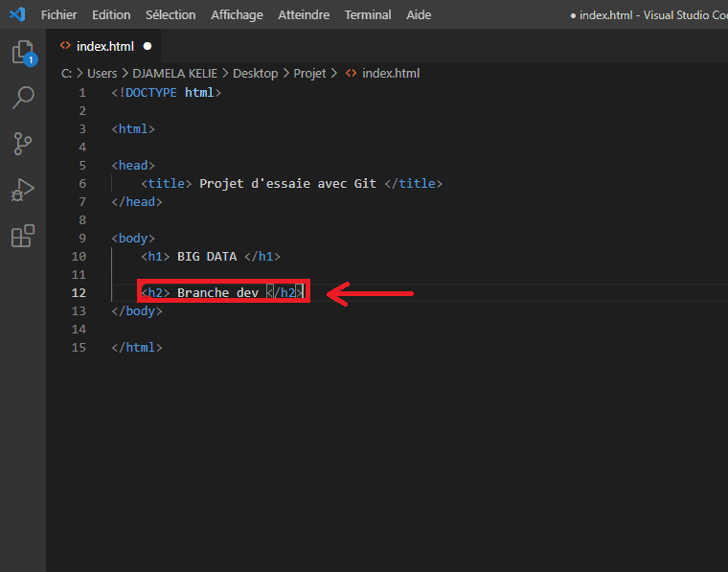Image resolution: width=728 pixels, height=572 pixels.
Task: Click line number 6 in the editor gutter
Action: (82, 183)
